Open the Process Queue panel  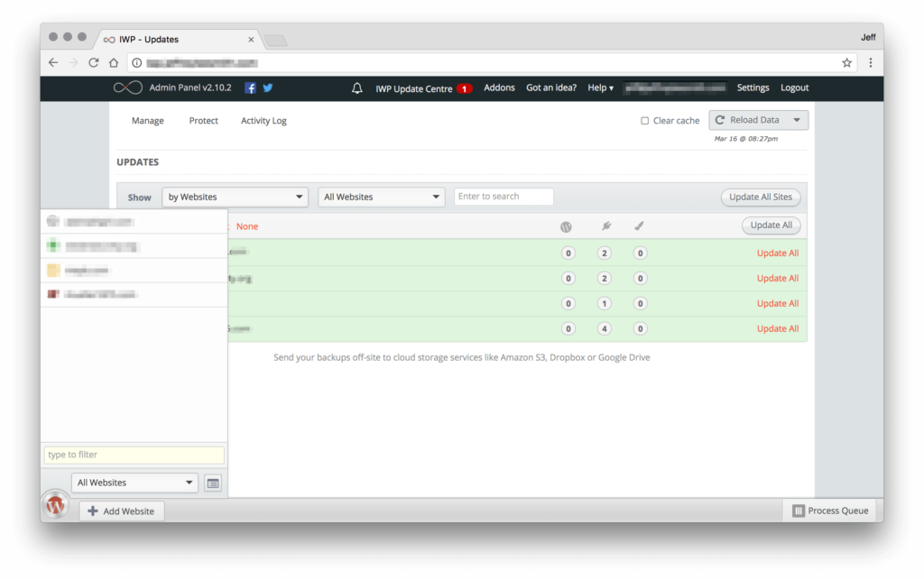[830, 511]
